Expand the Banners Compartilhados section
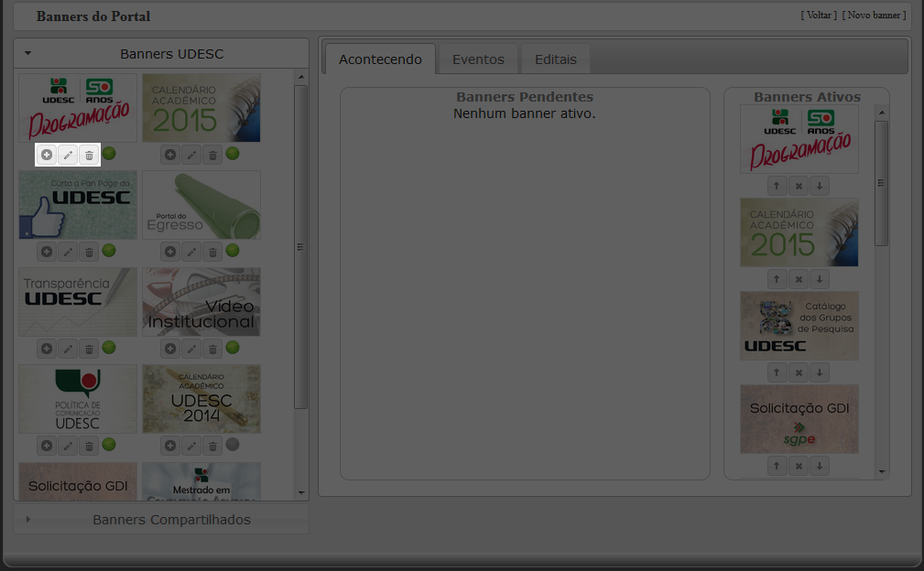Screen dimensions: 924x571 click(161, 520)
